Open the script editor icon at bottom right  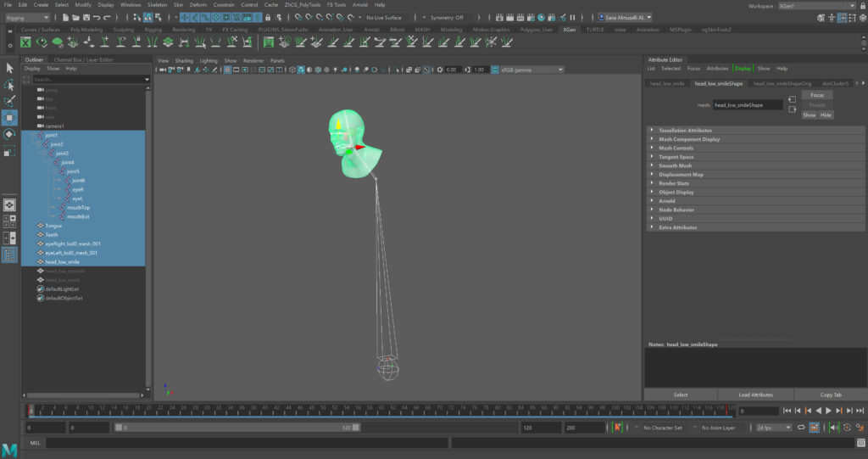pos(860,443)
